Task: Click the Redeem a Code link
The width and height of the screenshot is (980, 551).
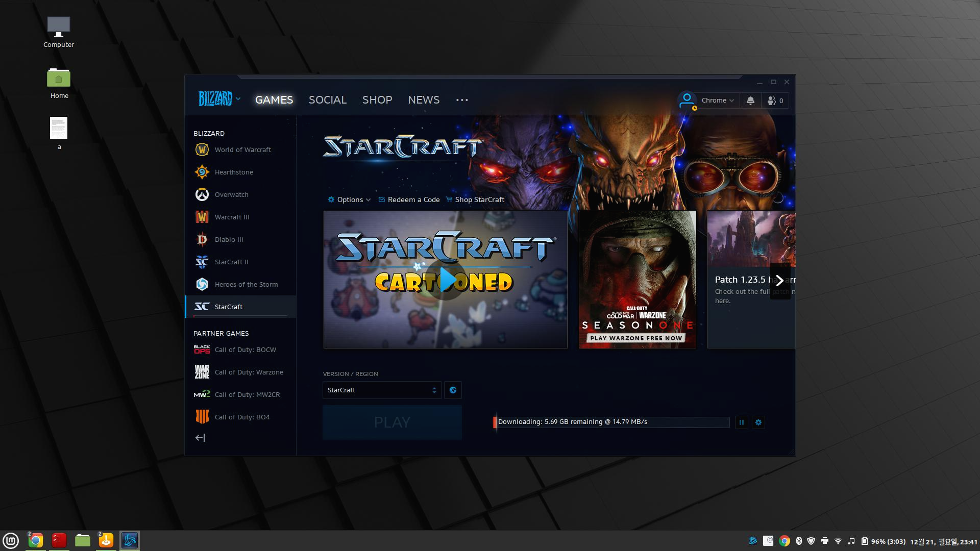Action: point(413,199)
